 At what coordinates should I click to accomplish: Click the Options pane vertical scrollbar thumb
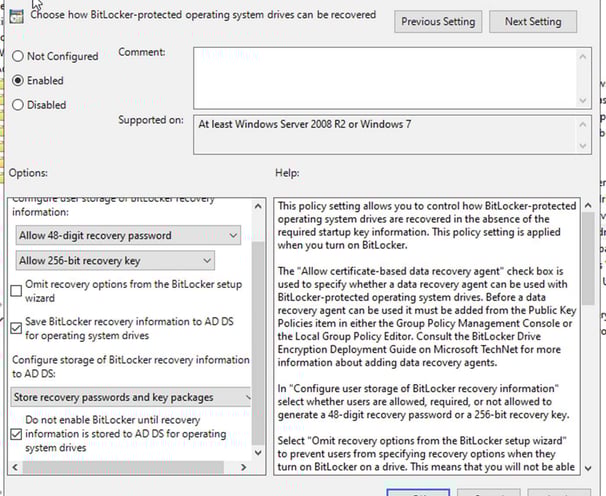coord(258,342)
